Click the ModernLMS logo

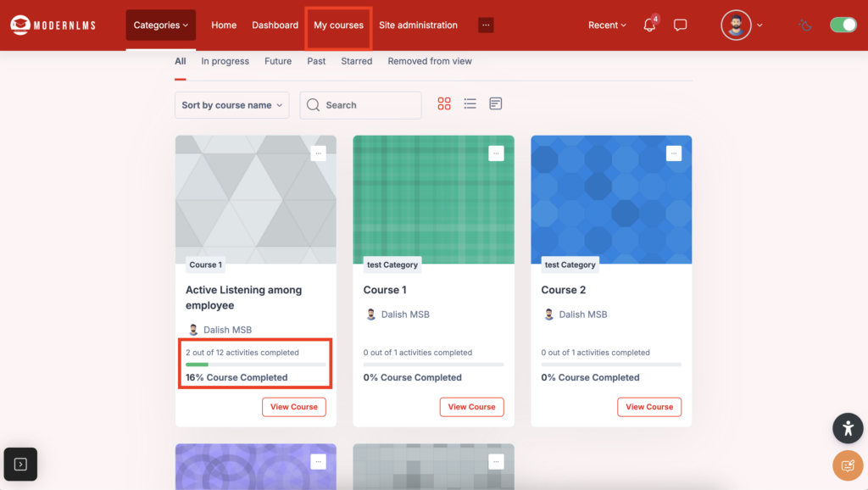pos(53,25)
